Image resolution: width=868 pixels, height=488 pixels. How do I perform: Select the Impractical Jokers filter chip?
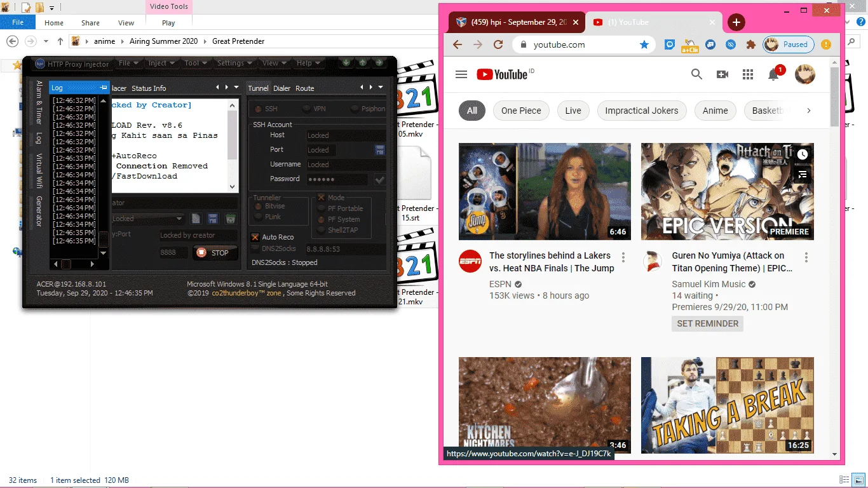click(641, 111)
